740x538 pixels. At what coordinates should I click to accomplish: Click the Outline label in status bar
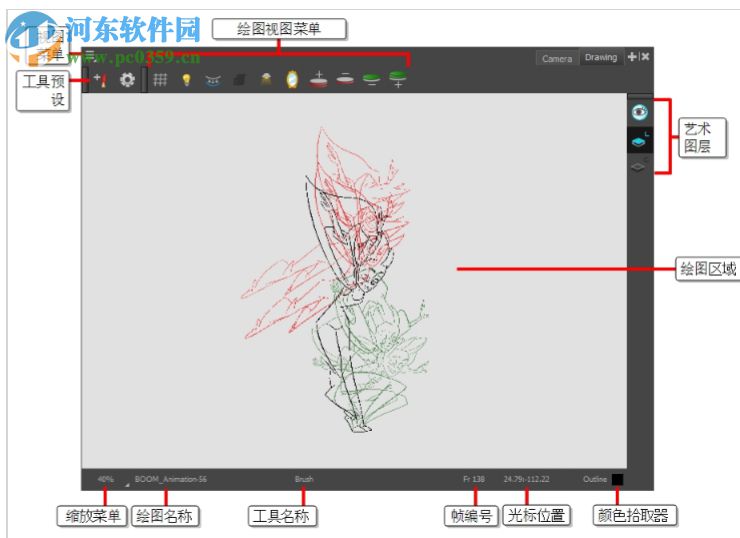click(x=595, y=479)
